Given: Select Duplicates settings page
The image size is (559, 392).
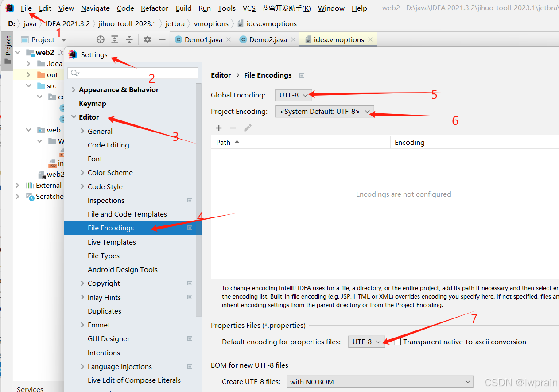Looking at the screenshot, I should pos(105,311).
